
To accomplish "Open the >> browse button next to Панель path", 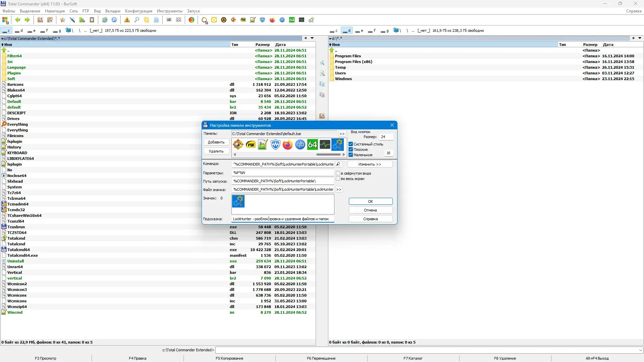I will coord(342,134).
